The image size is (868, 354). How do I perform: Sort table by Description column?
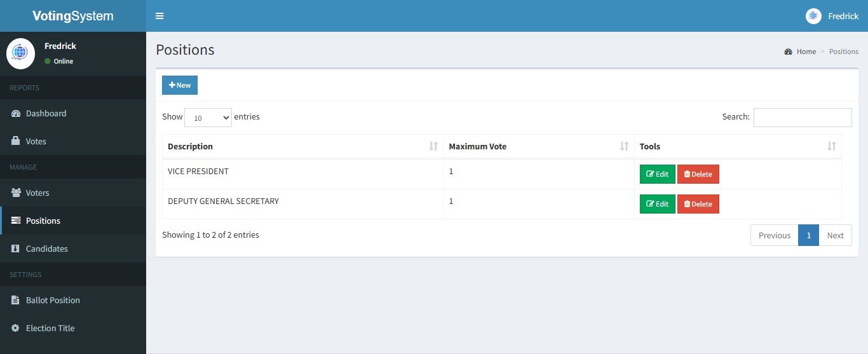(x=433, y=147)
